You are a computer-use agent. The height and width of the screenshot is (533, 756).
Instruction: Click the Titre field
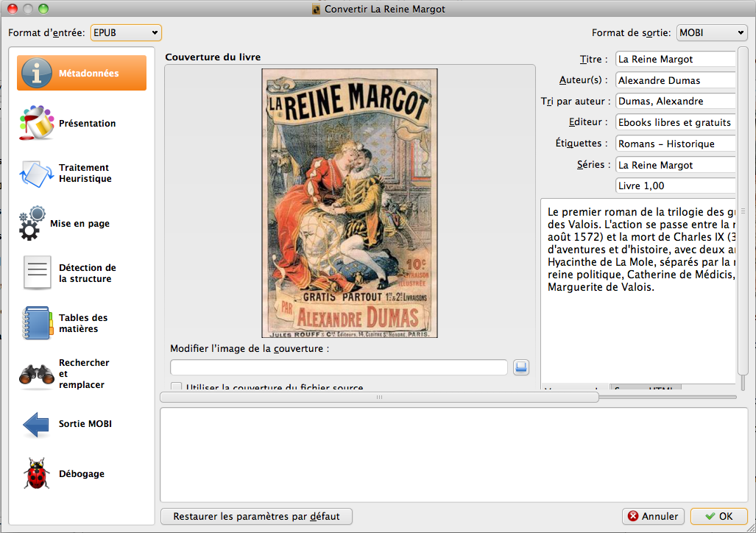[676, 60]
